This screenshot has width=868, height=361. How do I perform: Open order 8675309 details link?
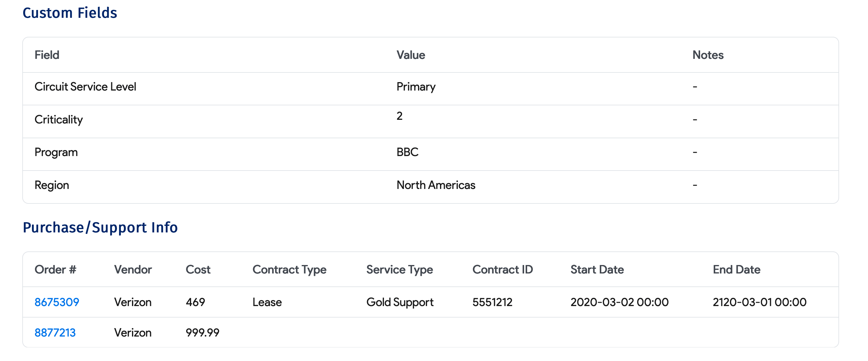click(56, 302)
